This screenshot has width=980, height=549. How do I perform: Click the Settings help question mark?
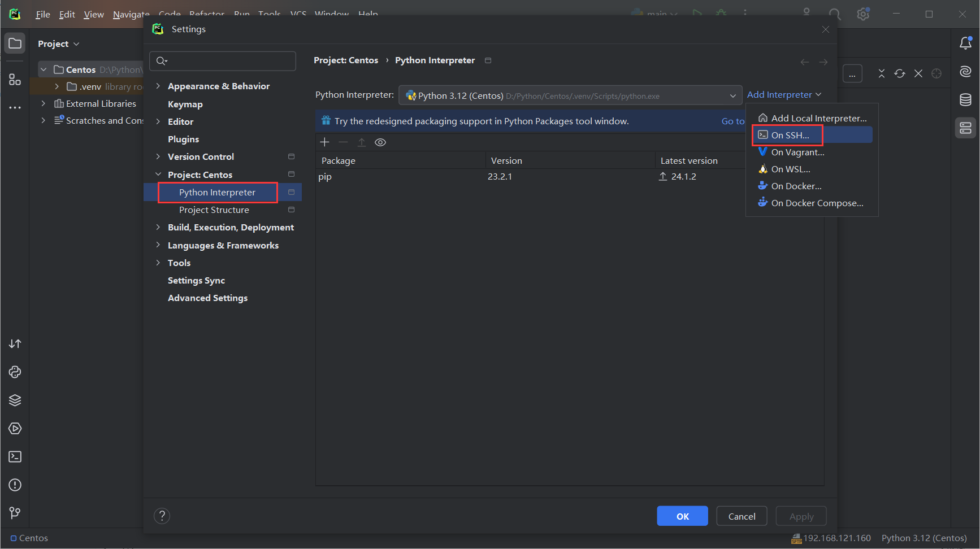[162, 516]
